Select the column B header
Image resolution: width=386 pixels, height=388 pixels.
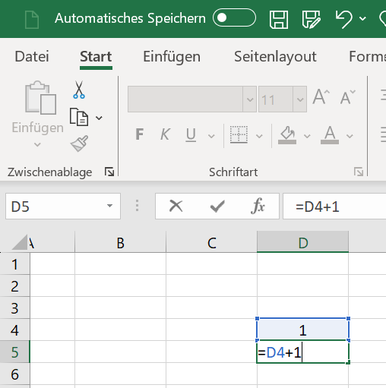pos(120,243)
